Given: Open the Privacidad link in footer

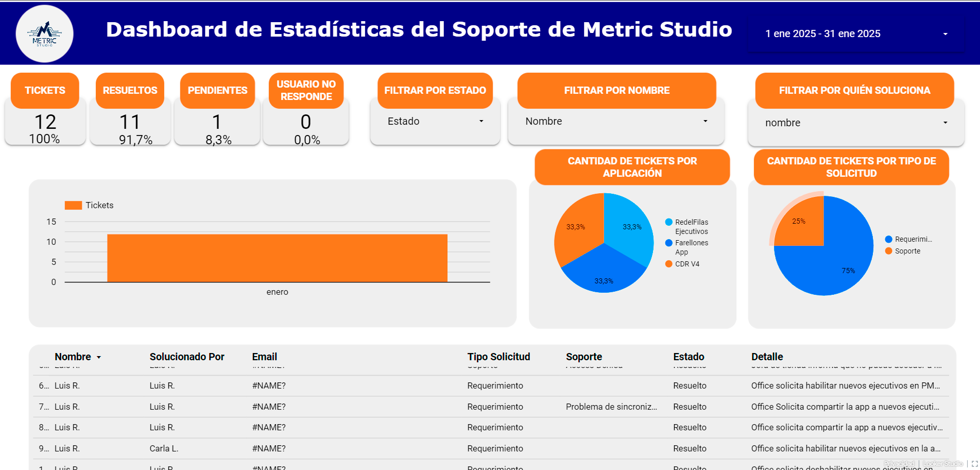Looking at the screenshot, I should [899, 464].
